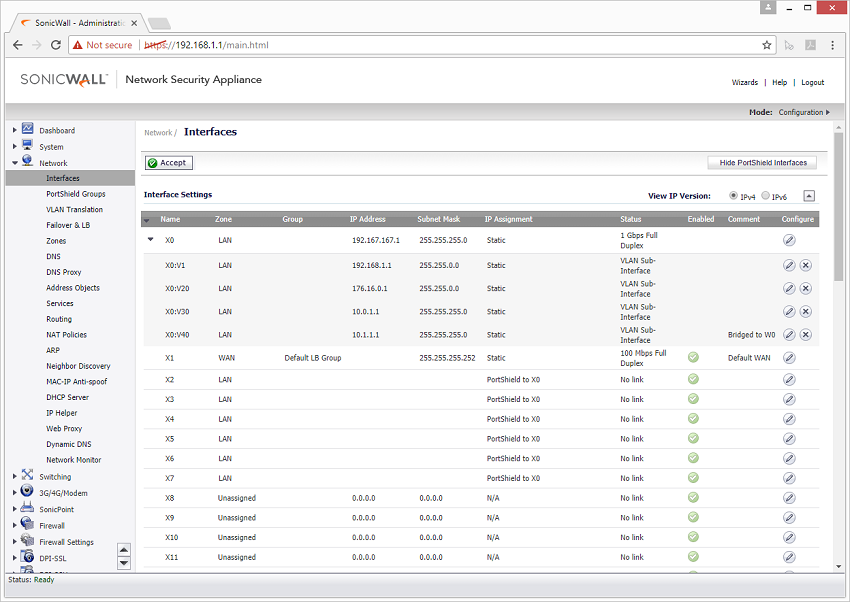
Task: Edit the X0:V20 sub-interface
Action: [x=789, y=288]
